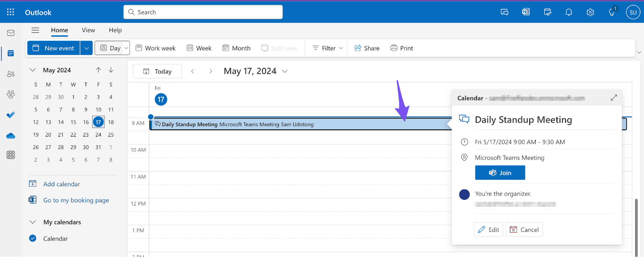Viewport: 644px width, 266px height.
Task: Open Tips lightbulb icon
Action: pyautogui.click(x=612, y=12)
